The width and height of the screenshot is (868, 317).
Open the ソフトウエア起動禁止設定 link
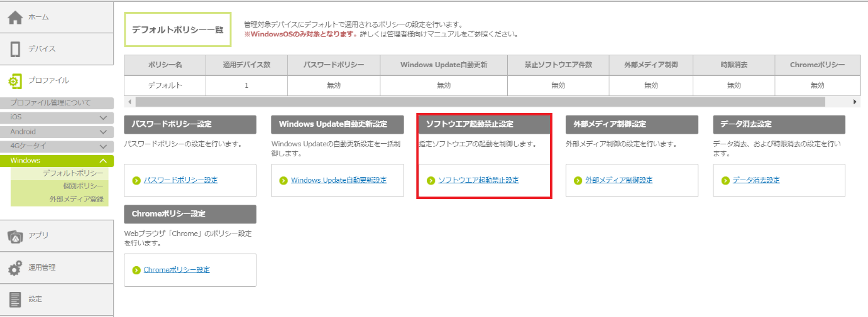pos(478,180)
